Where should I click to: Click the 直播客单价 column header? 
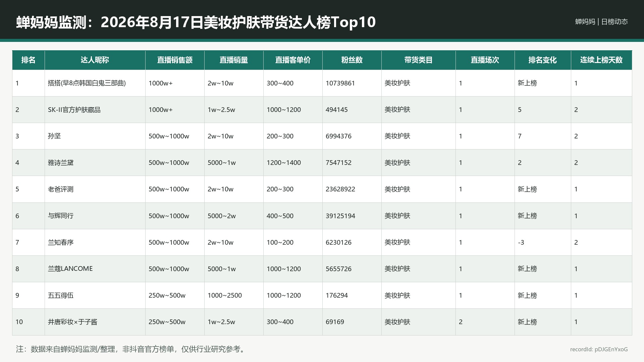(293, 60)
